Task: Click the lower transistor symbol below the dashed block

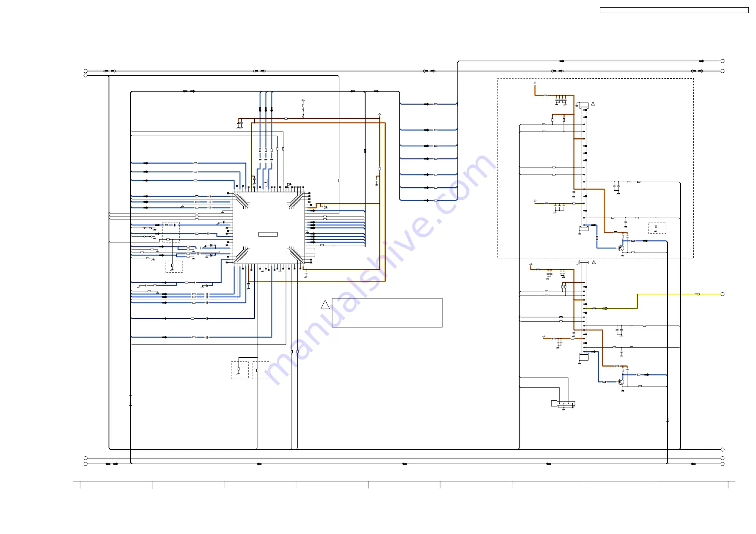Action: point(621,382)
